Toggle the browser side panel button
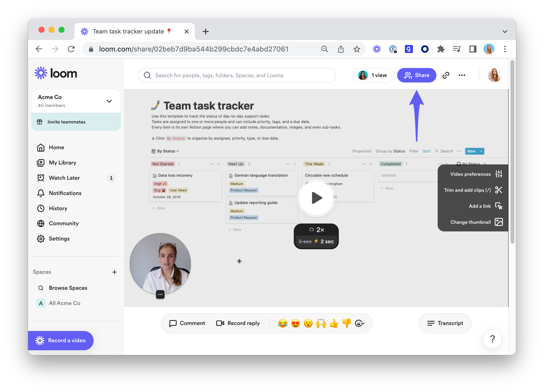The width and height of the screenshot is (544, 392). click(x=473, y=49)
